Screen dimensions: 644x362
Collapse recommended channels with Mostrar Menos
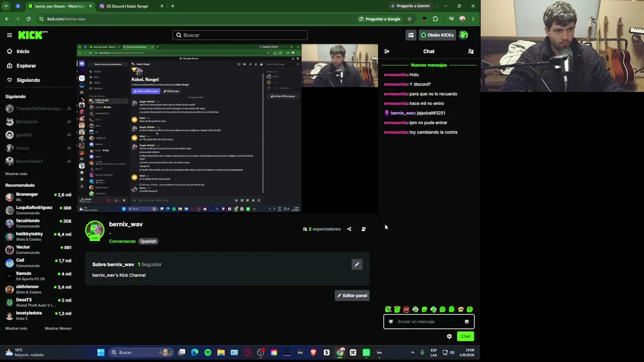point(58,328)
